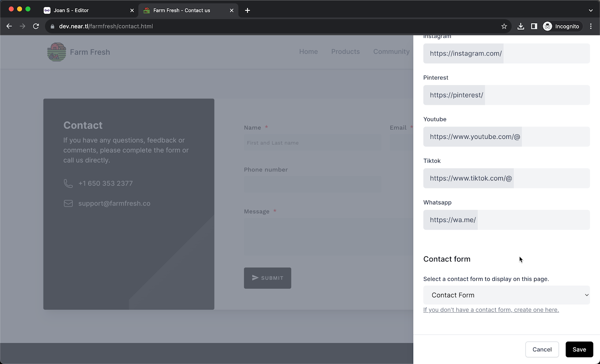Click the Farm Fresh logo

point(56,52)
